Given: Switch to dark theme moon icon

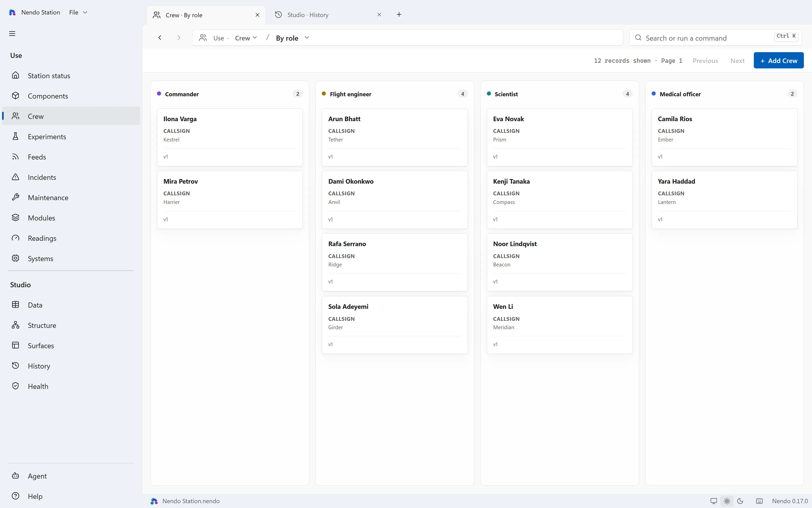Looking at the screenshot, I should [x=740, y=501].
